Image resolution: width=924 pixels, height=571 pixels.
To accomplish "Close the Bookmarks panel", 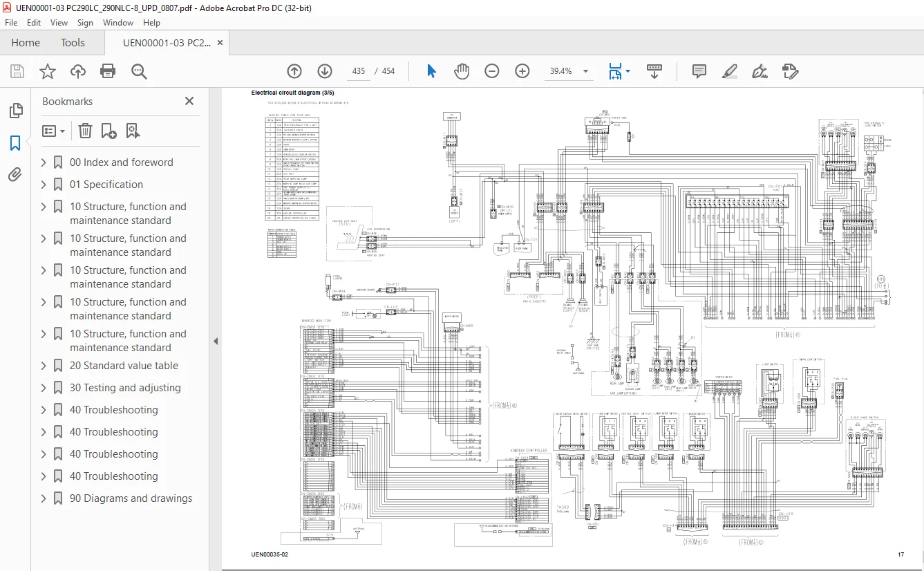I will pyautogui.click(x=189, y=101).
